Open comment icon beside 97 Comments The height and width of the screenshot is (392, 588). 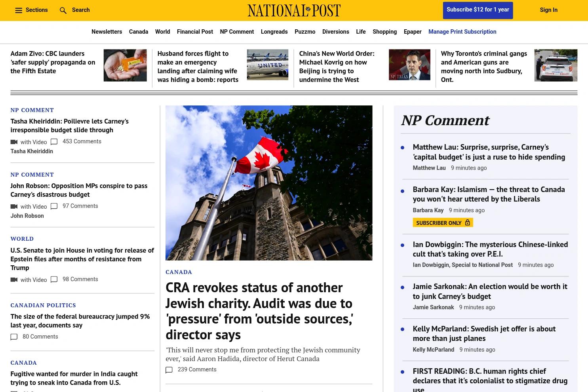(54, 206)
